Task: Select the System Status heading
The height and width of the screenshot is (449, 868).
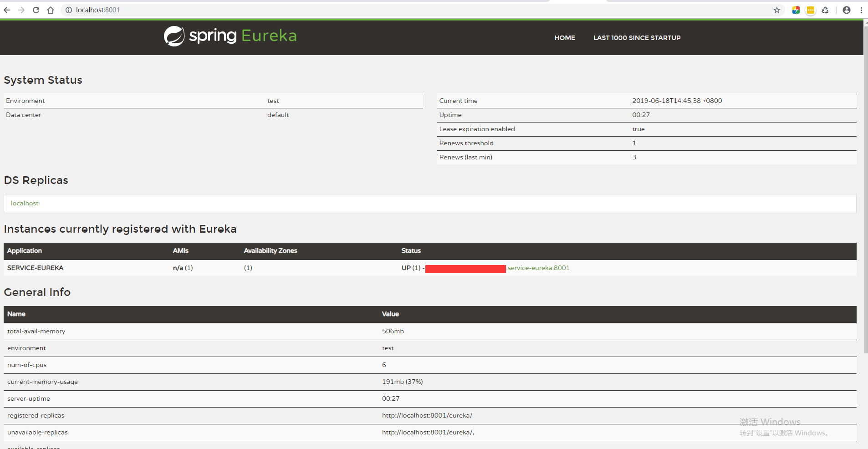Action: click(43, 80)
